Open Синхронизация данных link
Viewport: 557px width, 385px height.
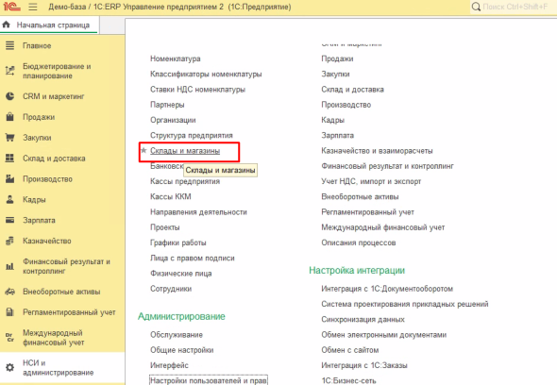[363, 319]
